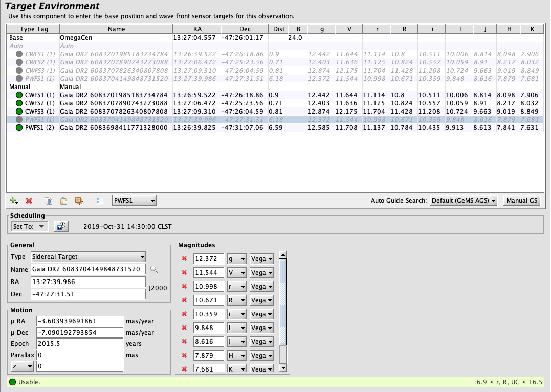
Task: Open Vega system dropdown for 11.544 magnitude
Action: [x=261, y=272]
